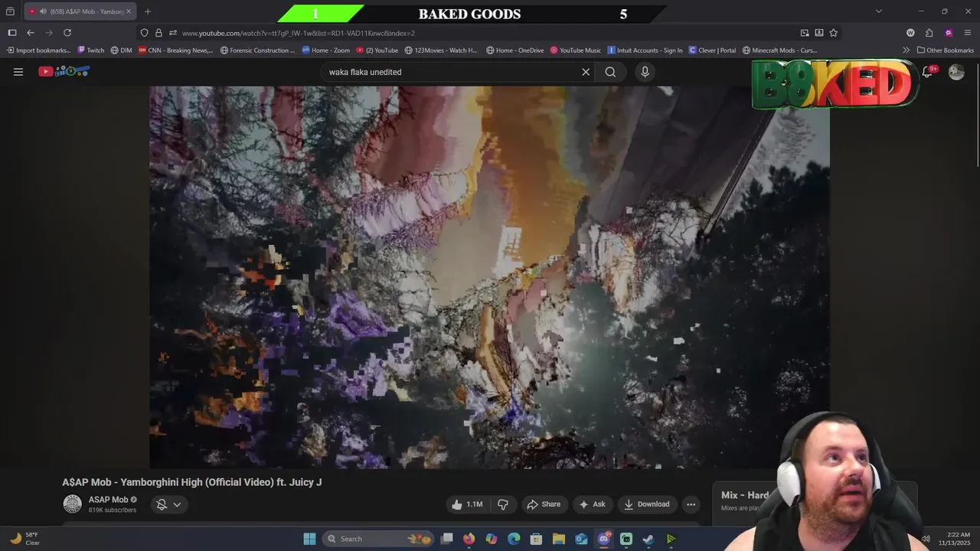Bookmark this page with star icon

tap(833, 33)
